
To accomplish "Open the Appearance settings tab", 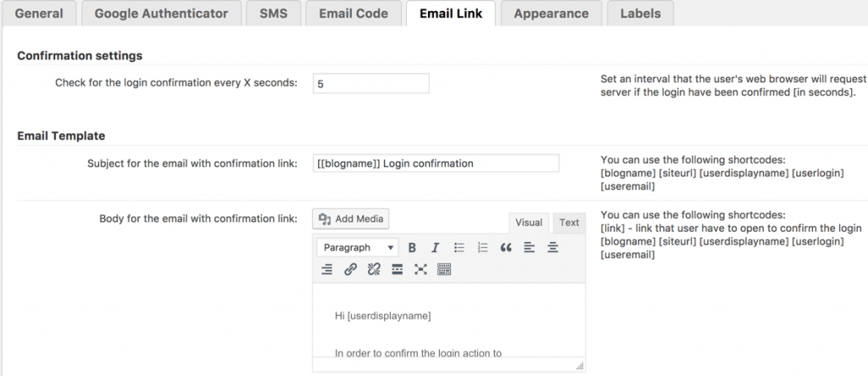I will (x=551, y=14).
